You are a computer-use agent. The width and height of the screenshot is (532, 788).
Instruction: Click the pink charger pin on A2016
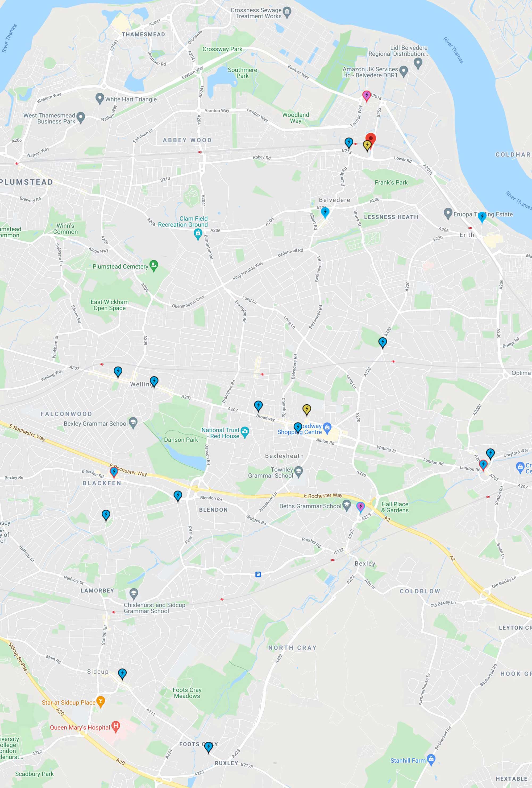366,96
